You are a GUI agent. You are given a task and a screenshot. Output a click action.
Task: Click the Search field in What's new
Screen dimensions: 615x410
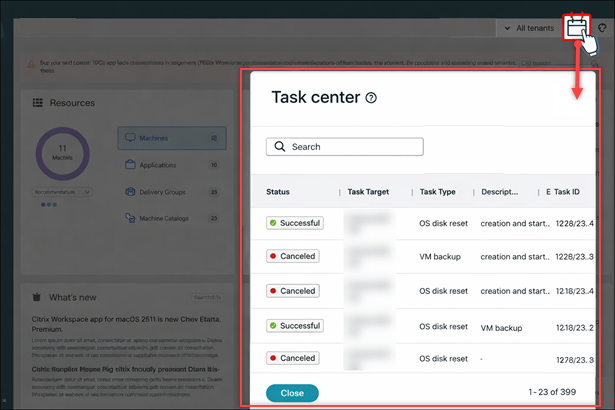(x=208, y=297)
